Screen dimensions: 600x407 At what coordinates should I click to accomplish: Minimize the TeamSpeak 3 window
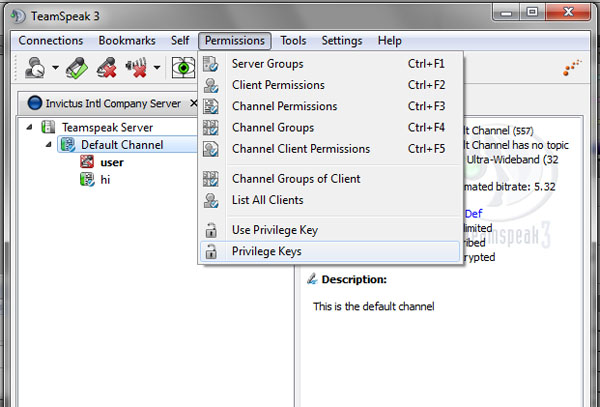point(506,13)
